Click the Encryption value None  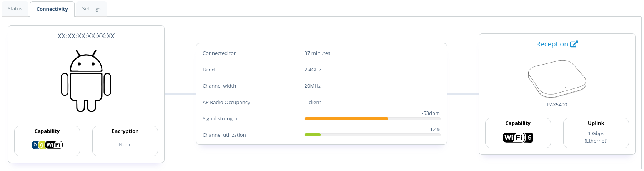click(x=125, y=145)
